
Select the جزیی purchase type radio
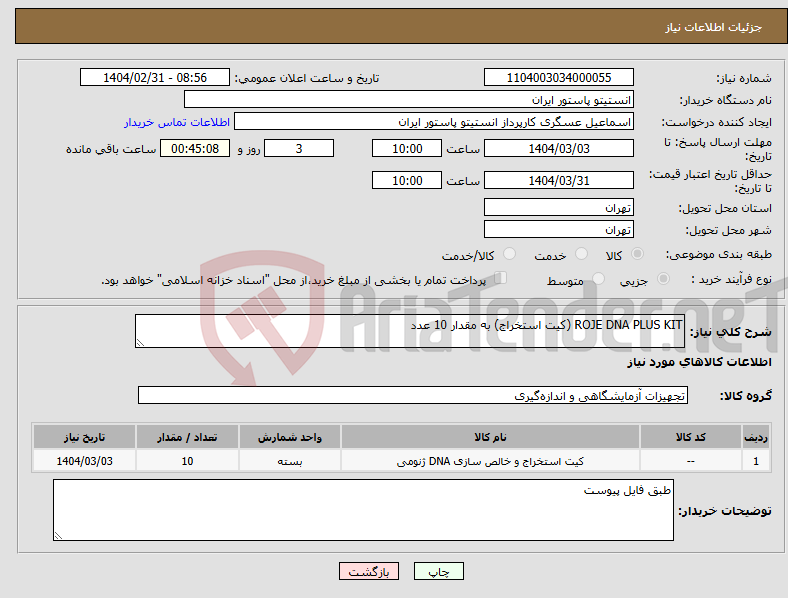(x=663, y=278)
